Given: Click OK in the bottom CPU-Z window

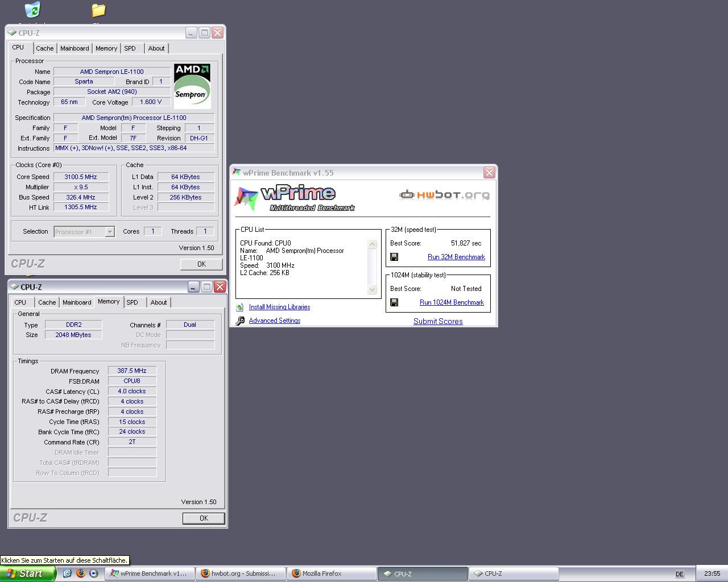Looking at the screenshot, I should point(204,518).
